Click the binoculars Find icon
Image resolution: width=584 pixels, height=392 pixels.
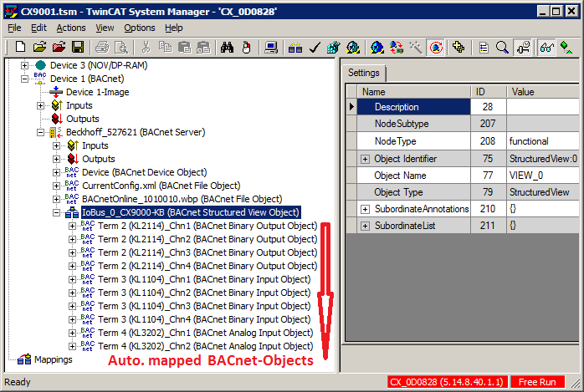(227, 48)
